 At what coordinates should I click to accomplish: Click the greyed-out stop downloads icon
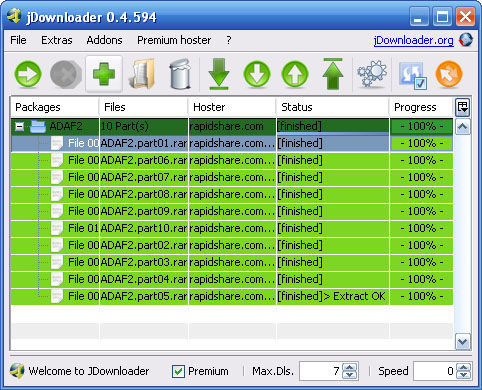pos(66,74)
